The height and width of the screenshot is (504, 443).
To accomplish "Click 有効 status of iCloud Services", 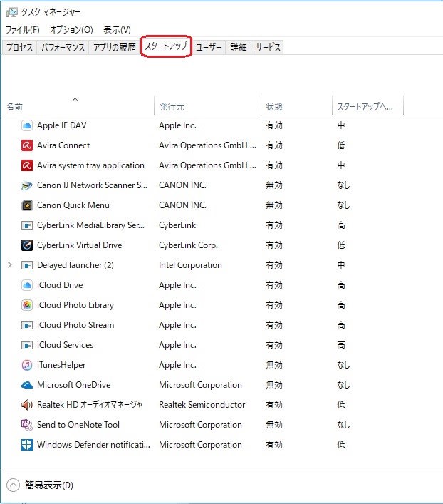I will point(274,345).
